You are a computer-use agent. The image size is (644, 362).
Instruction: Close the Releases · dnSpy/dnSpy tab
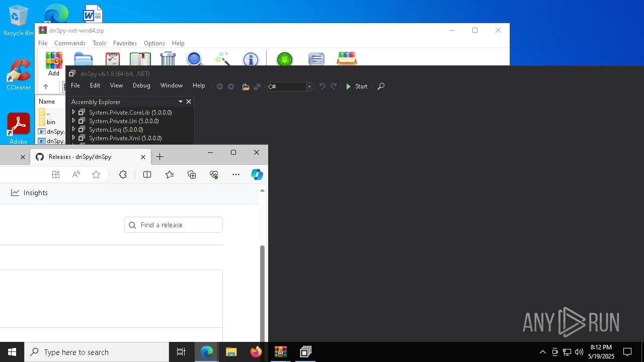pos(143,157)
